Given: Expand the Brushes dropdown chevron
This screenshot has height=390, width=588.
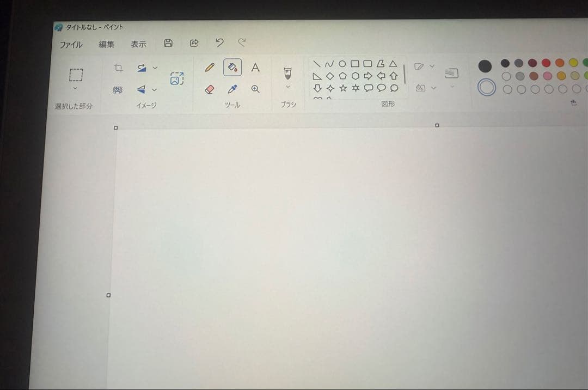Looking at the screenshot, I should (x=288, y=87).
